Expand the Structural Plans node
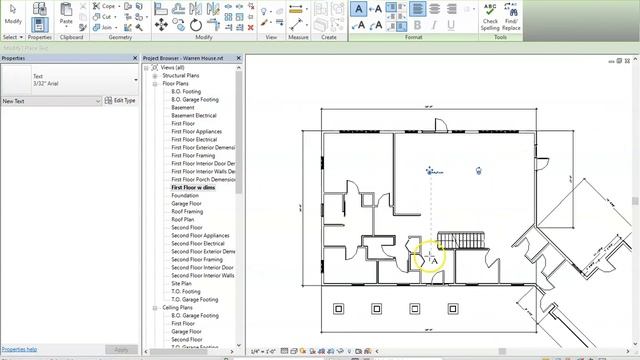The image size is (640, 360). (x=155, y=76)
